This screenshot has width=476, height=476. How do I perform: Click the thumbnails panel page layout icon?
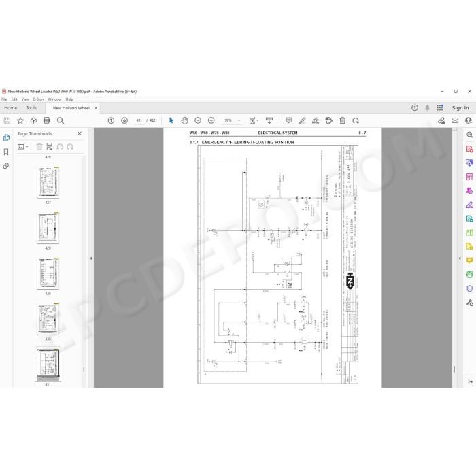point(49,147)
